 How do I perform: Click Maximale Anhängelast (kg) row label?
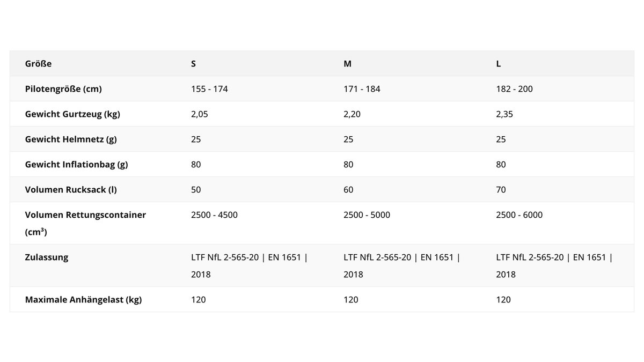83,300
